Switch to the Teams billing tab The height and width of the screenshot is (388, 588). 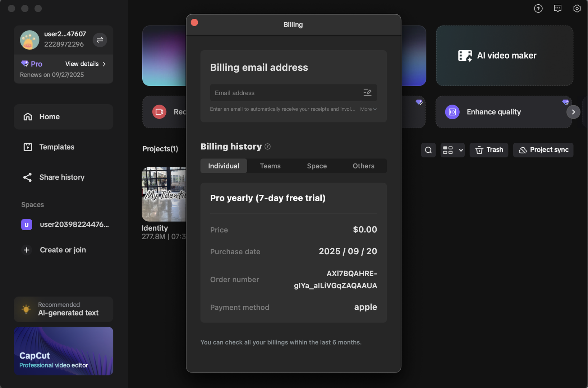click(270, 166)
